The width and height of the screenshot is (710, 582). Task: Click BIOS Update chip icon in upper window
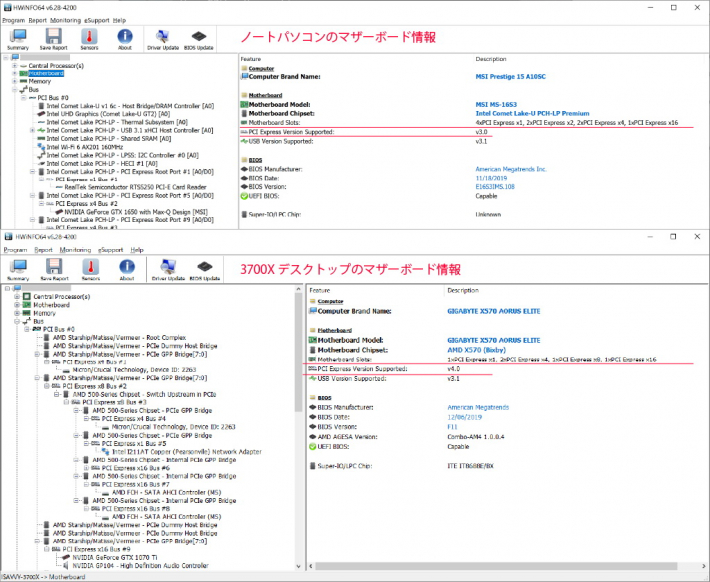(x=199, y=36)
